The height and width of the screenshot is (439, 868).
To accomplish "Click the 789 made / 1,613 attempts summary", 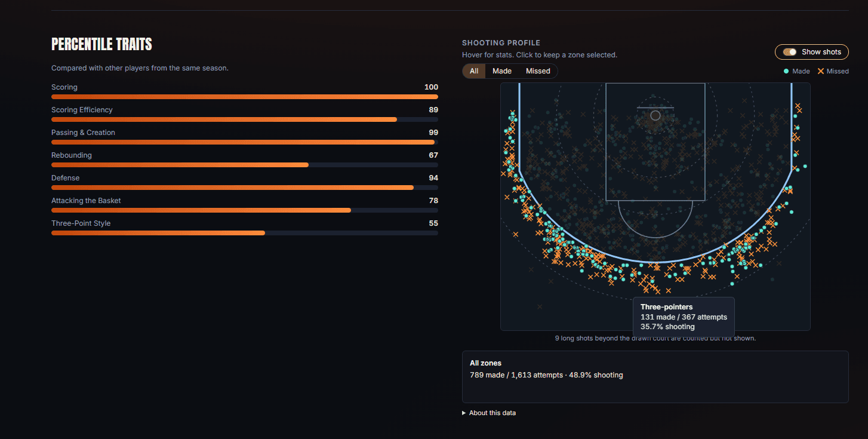I will coord(546,375).
